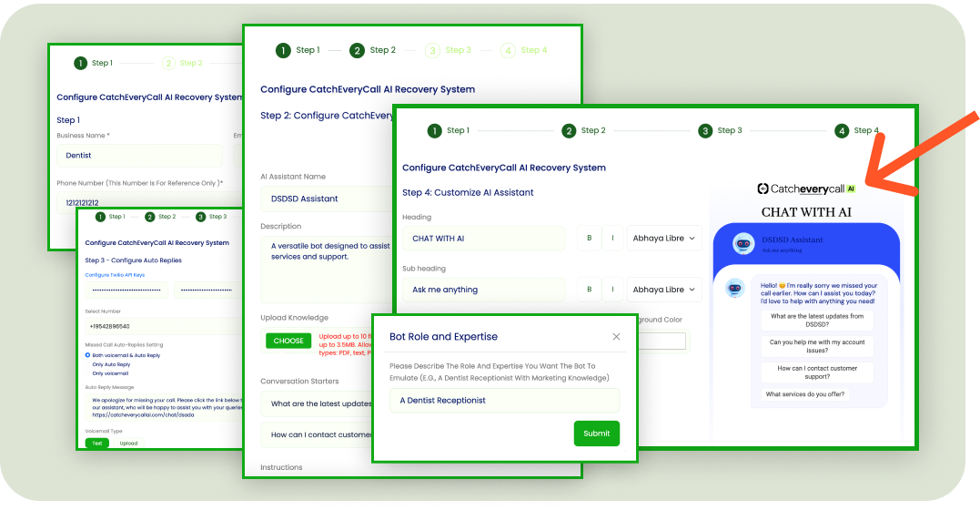Click the faded Step 4 circle in the Step 2 window

pos(508,51)
